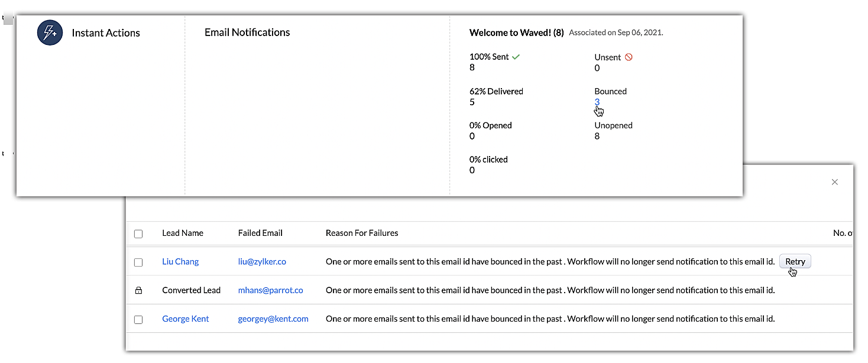Open the Liu Chang lead record
This screenshot has height=363, width=868.
tap(180, 261)
